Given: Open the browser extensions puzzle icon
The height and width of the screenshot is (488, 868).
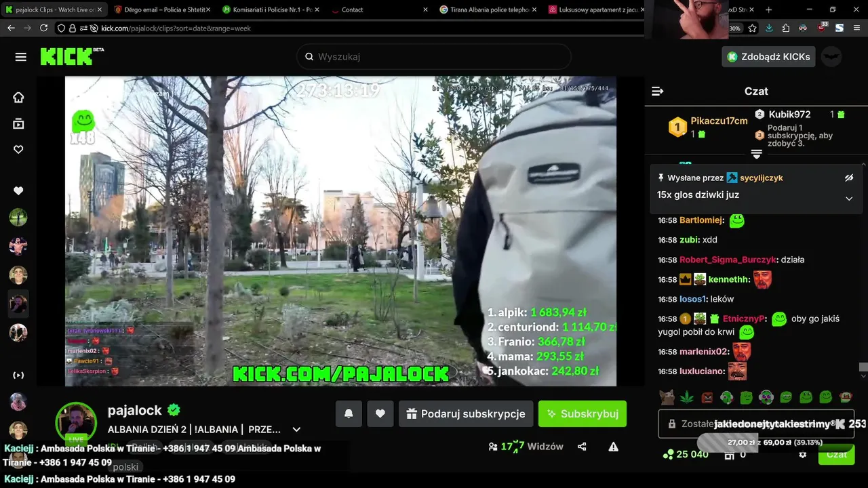Looking at the screenshot, I should [786, 28].
